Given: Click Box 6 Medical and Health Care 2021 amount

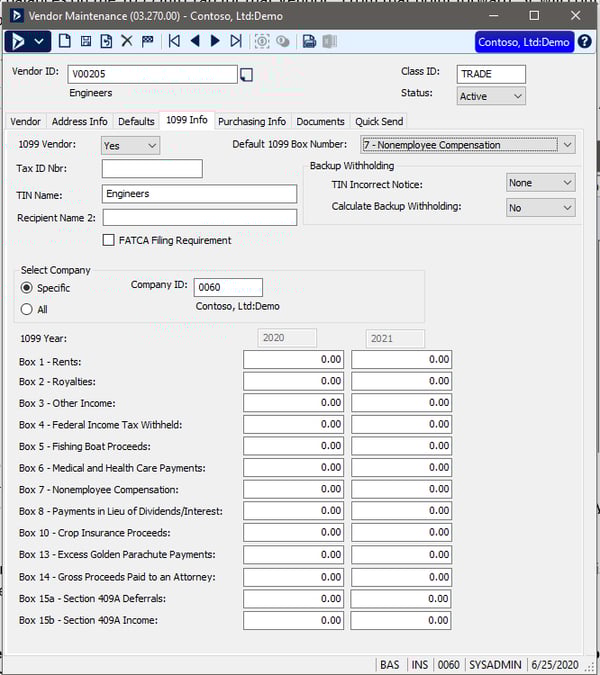Looking at the screenshot, I should (402, 467).
